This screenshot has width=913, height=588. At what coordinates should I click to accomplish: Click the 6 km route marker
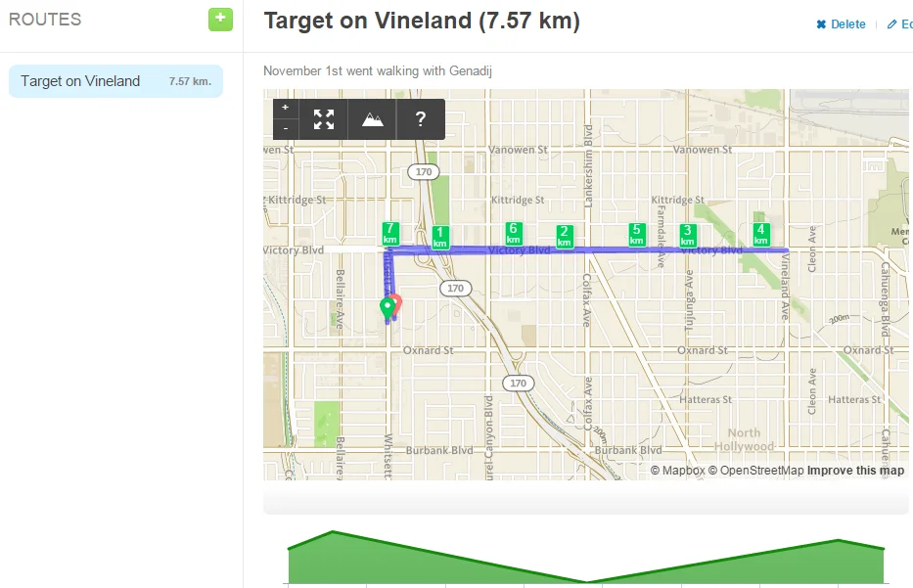(513, 233)
